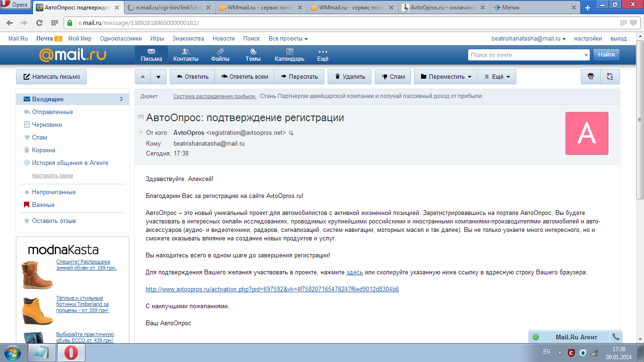Click the network signal tray icon
The height and width of the screenshot is (362, 644).
pos(594,353)
